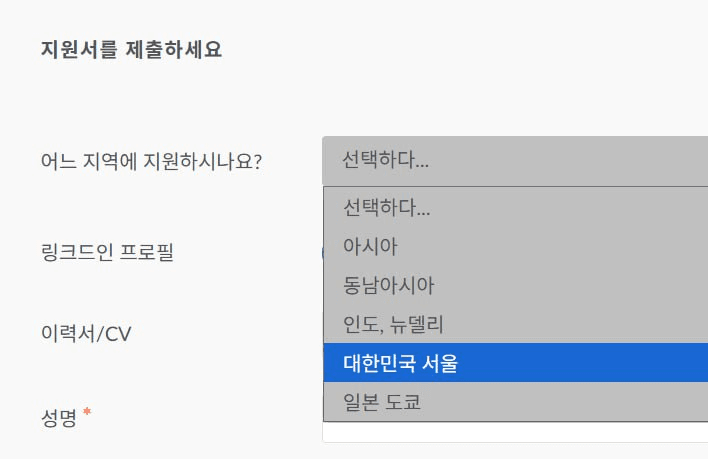The image size is (708, 459).
Task: Click the 지원서를 제출하세요 heading
Action: (131, 50)
